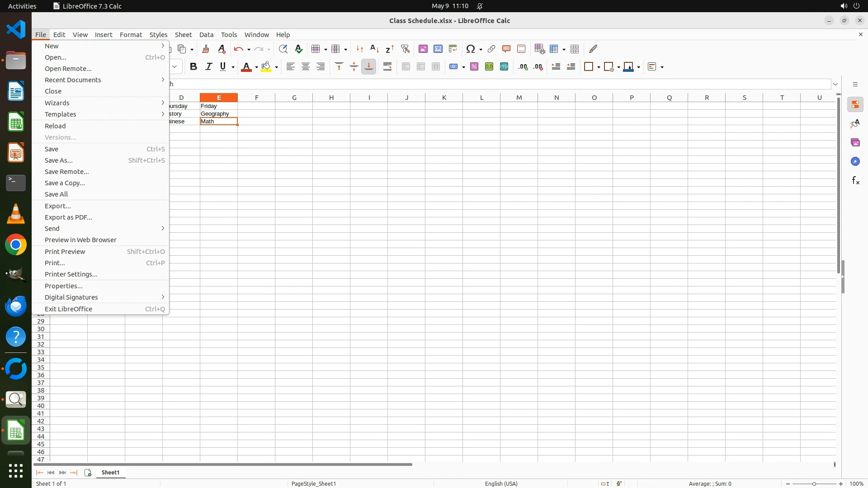868x488 pixels.
Task: Expand the formula bar chevron
Action: tap(835, 84)
